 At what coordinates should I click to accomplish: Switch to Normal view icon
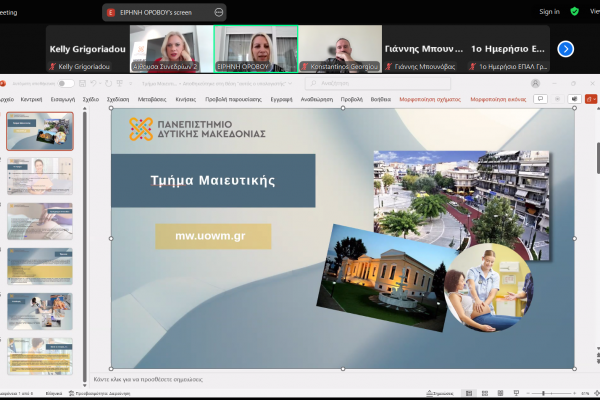469,393
